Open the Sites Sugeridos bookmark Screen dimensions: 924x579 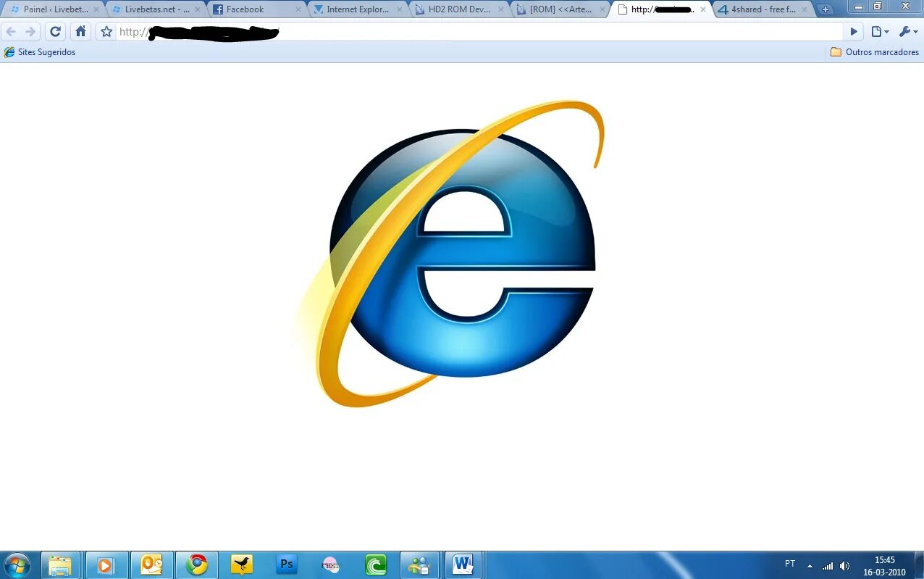point(40,52)
